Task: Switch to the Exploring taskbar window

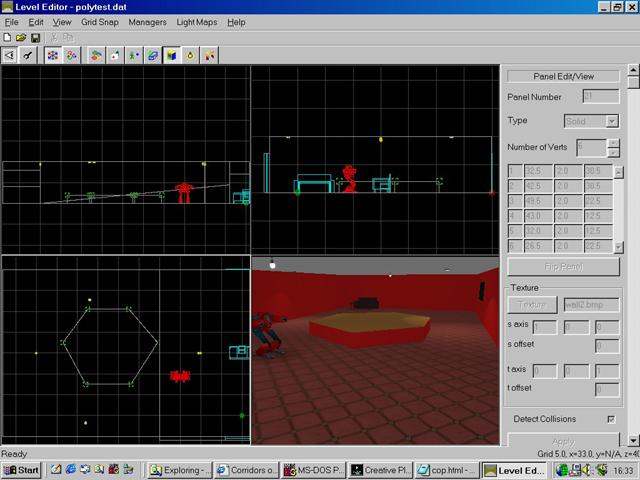Action: tap(180, 470)
